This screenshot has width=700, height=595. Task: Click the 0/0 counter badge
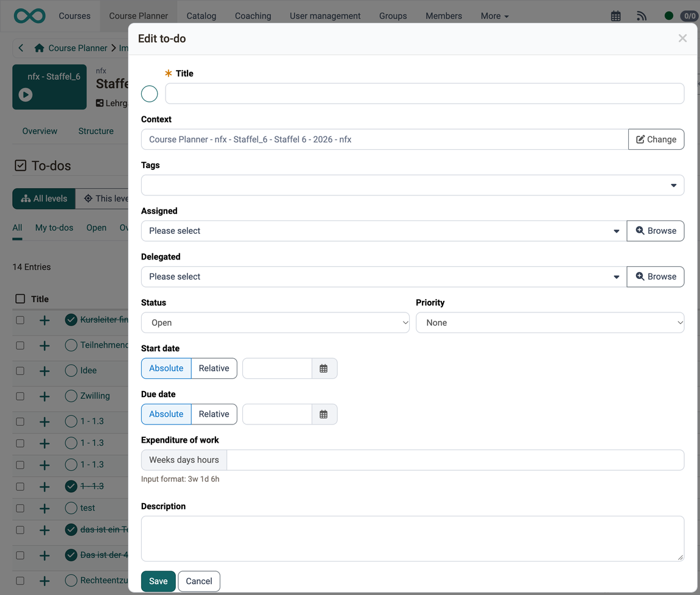pos(690,16)
